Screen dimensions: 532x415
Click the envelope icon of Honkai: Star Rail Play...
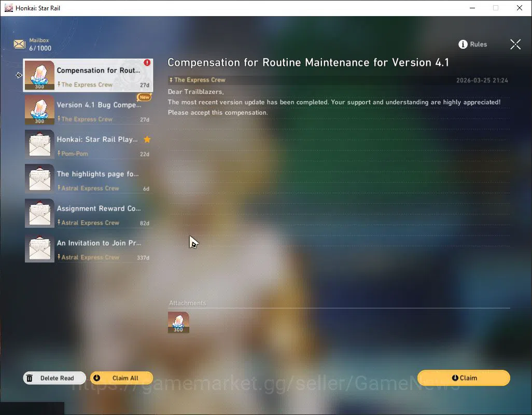pyautogui.click(x=39, y=144)
